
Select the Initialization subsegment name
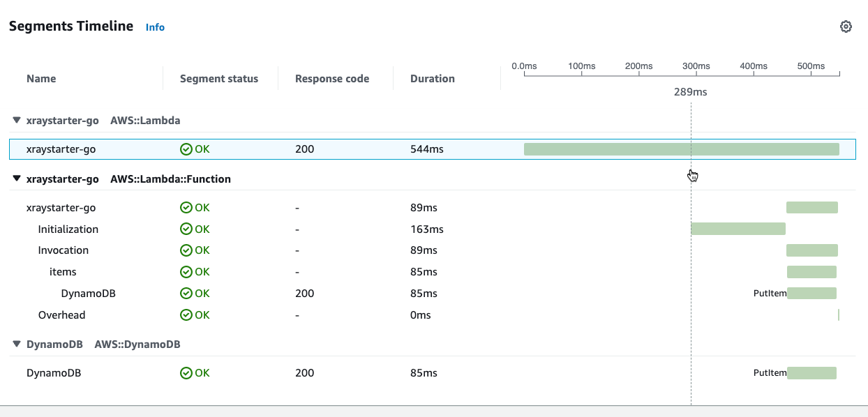click(x=68, y=229)
